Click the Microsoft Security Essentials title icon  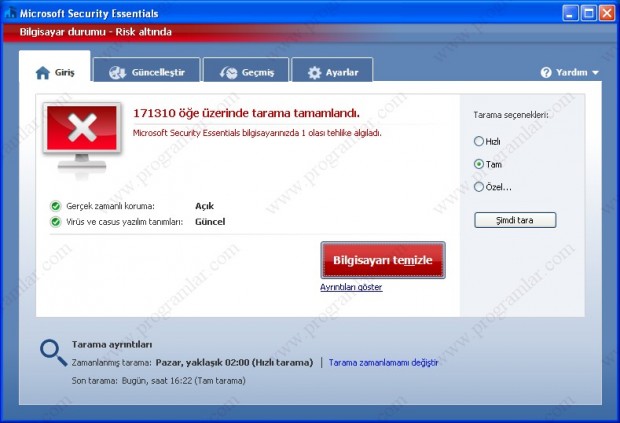[x=10, y=13]
